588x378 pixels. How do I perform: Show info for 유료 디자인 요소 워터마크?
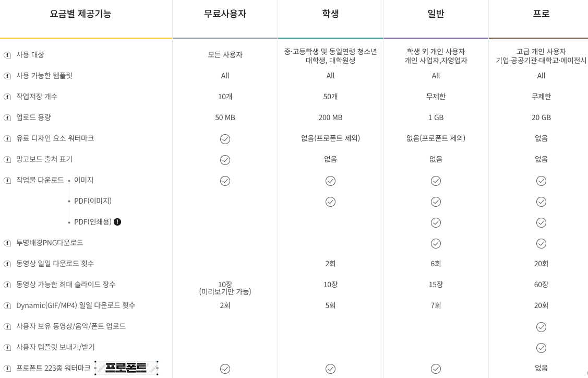[x=7, y=139]
